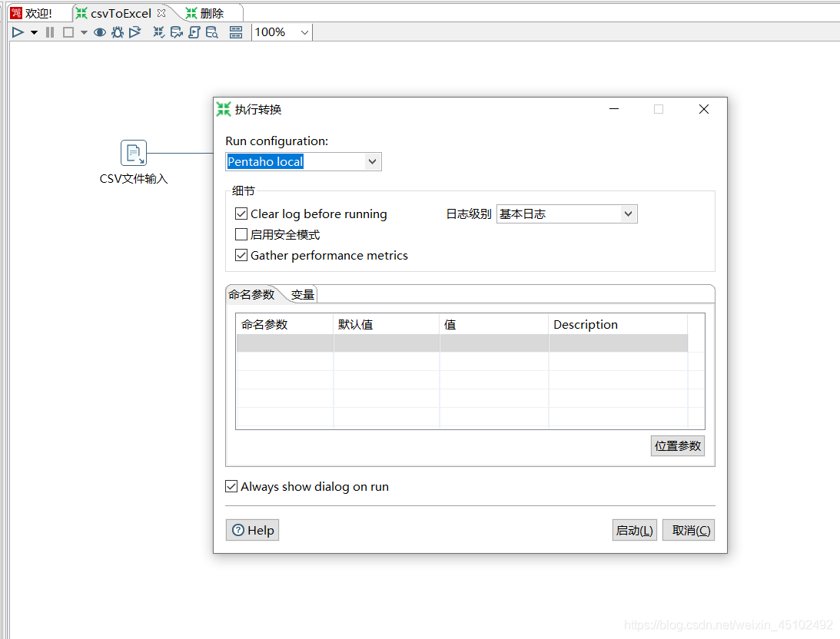Uncheck Clear log before running
840x639 pixels.
241,214
